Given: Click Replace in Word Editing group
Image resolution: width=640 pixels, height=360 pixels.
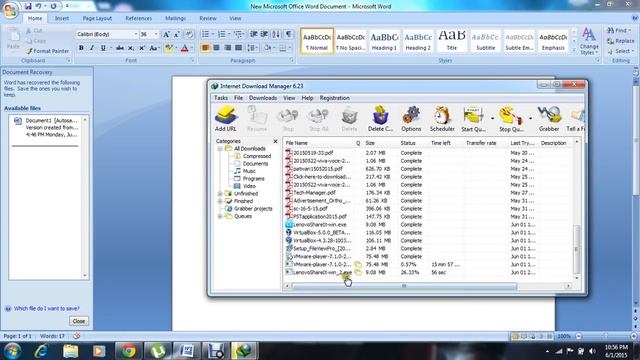Looking at the screenshot, I should tap(621, 41).
